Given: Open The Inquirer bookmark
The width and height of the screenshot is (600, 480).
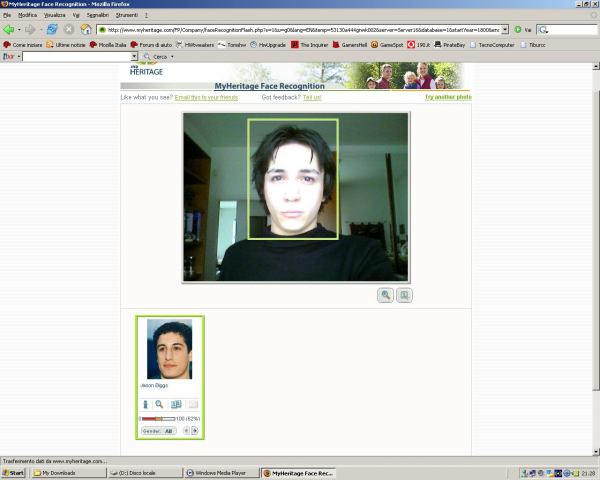Looking at the screenshot, I should pos(310,45).
